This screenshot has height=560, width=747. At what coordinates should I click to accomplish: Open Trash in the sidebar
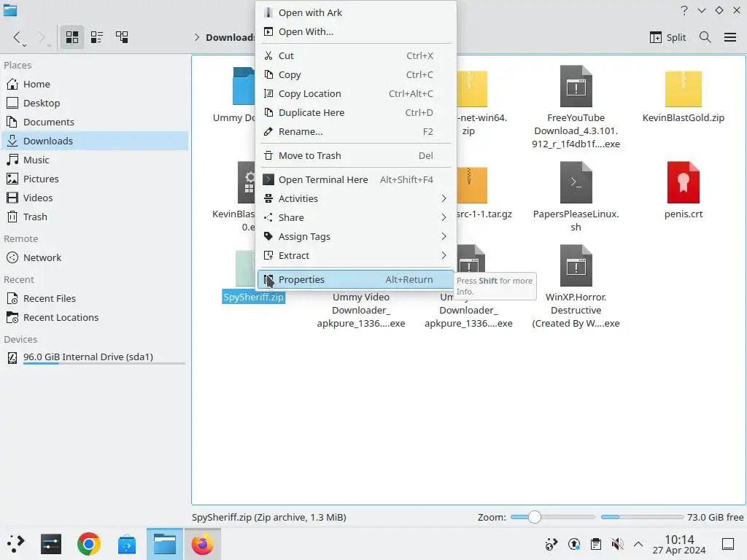(94, 217)
